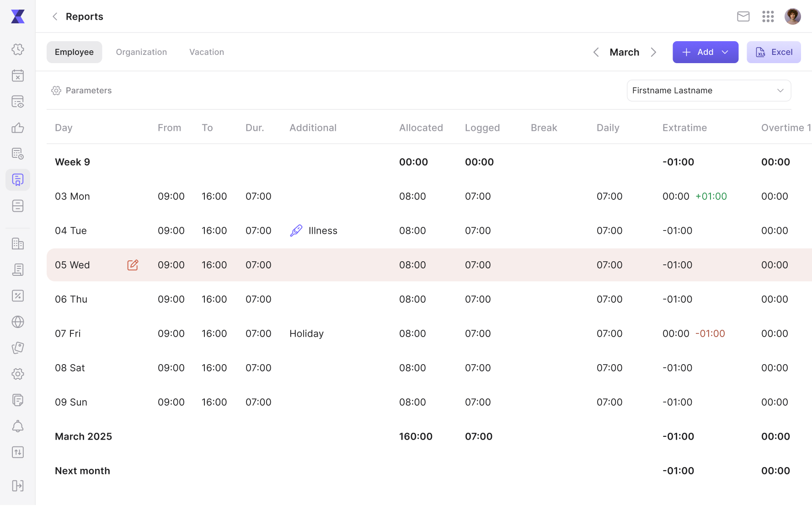Open the playing cards sidebar icon

[x=18, y=348]
